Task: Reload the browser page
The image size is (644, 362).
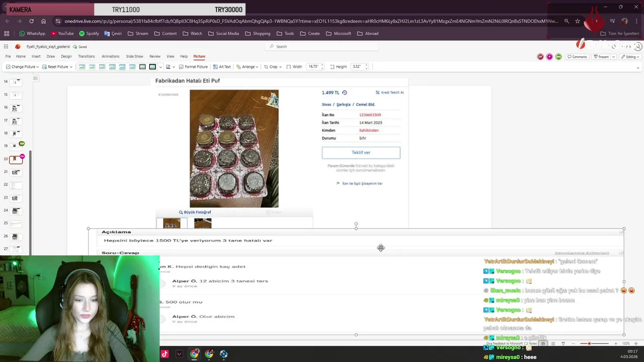Action: click(x=31, y=21)
